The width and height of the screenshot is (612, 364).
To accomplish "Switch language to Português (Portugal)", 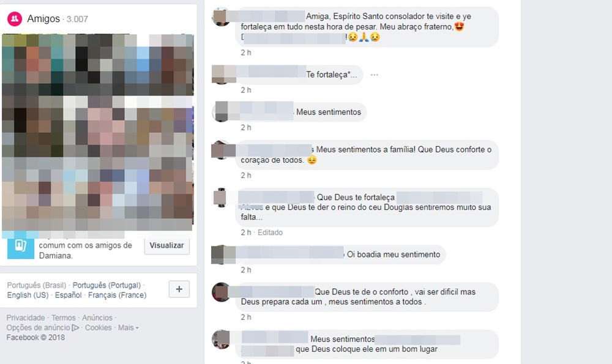I will coord(106,285).
